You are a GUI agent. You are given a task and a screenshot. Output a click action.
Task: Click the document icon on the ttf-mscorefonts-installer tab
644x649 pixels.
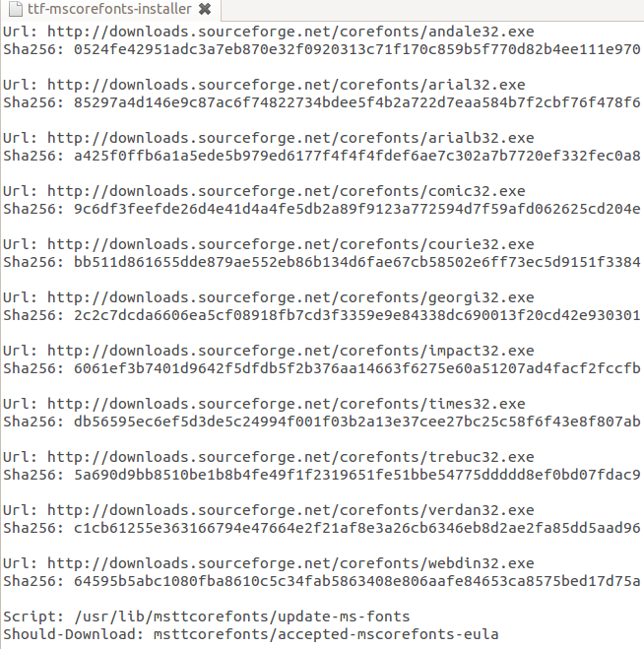point(16,9)
